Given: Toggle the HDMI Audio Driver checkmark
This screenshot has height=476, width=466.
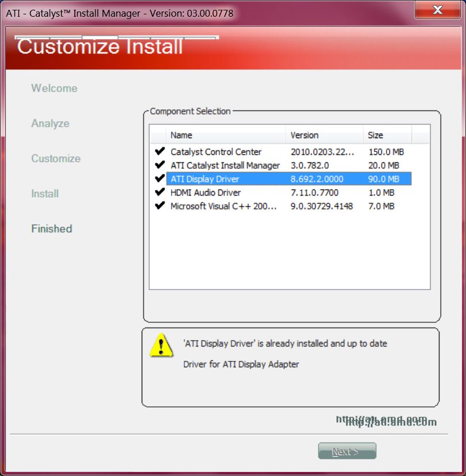Looking at the screenshot, I should click(x=160, y=192).
